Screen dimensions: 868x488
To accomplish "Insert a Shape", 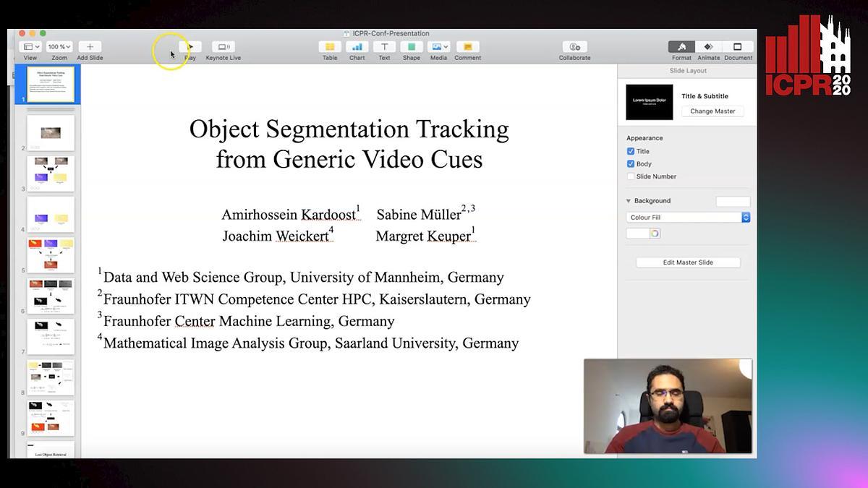I will [x=412, y=46].
